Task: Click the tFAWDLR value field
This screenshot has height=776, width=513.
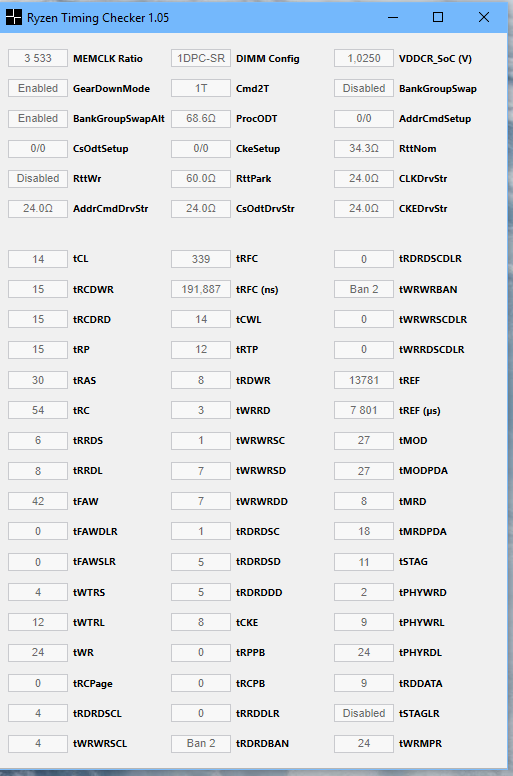Action: [x=38, y=532]
